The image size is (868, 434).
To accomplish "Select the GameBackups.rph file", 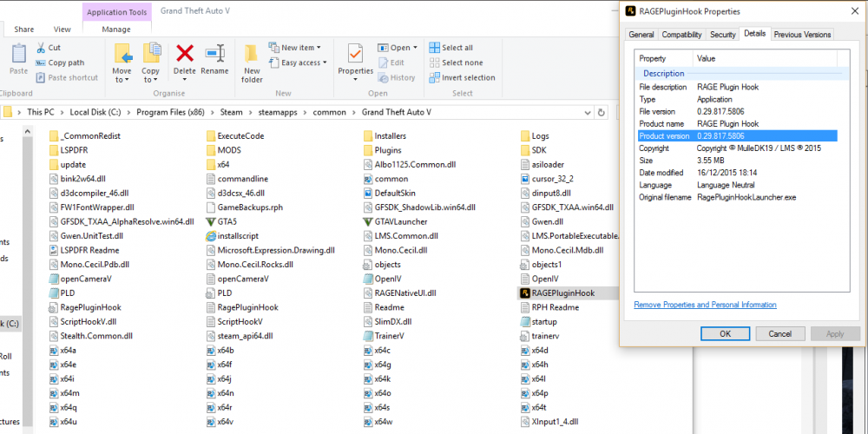I will 244,207.
